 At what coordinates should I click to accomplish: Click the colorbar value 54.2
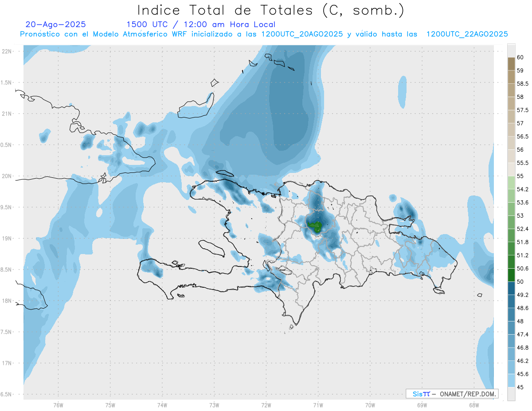pos(523,189)
